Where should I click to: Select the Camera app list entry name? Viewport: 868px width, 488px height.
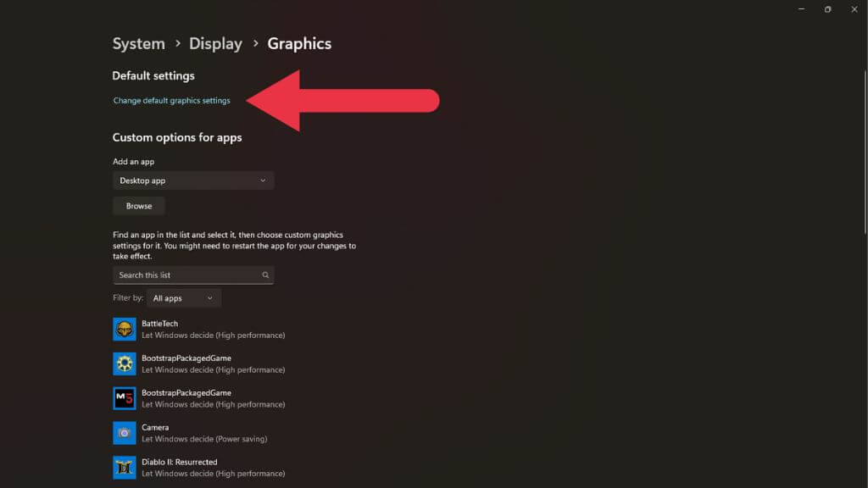[x=155, y=427]
